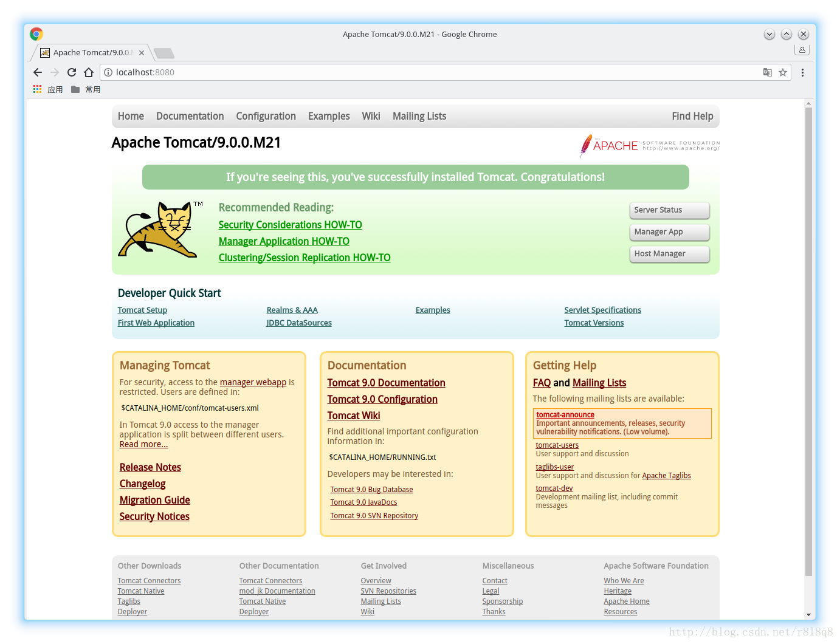Open the Sponsorship footer link
The image size is (840, 644).
coord(502,601)
